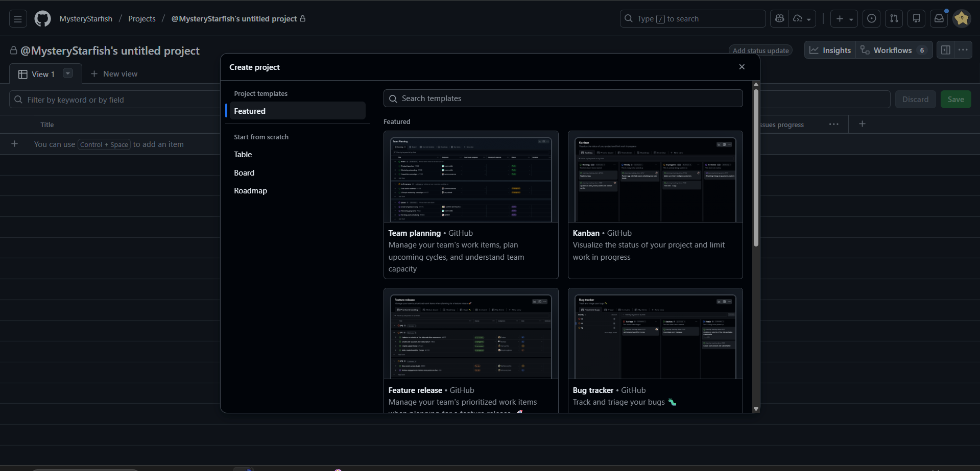Choose Board under Start from scratch
Screen dimensions: 980x471
(x=244, y=173)
